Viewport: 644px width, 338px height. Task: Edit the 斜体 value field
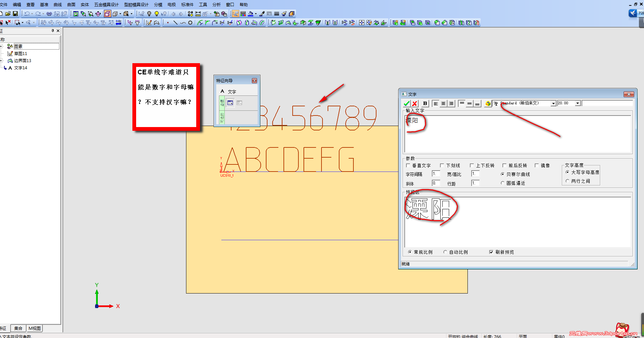pos(436,183)
